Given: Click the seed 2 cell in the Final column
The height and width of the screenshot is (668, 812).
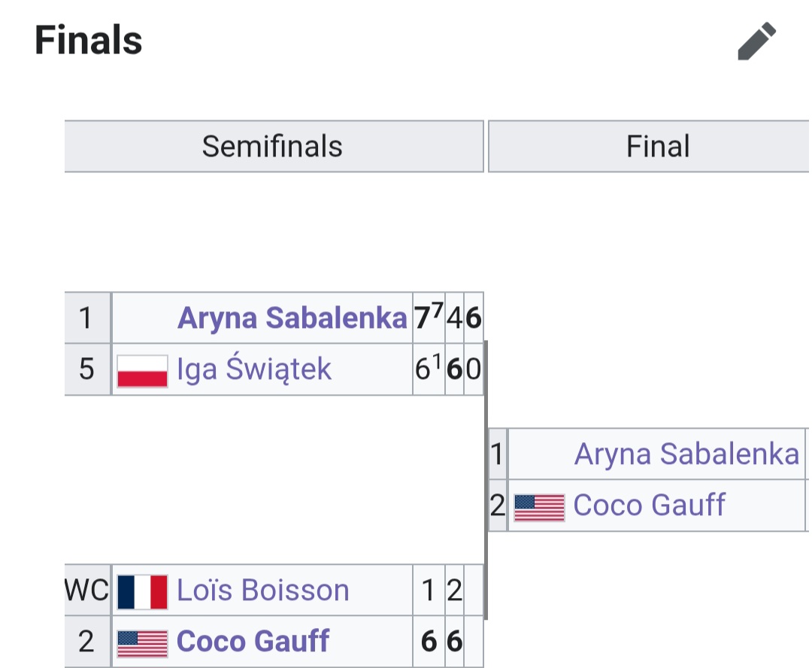Looking at the screenshot, I should (x=498, y=506).
